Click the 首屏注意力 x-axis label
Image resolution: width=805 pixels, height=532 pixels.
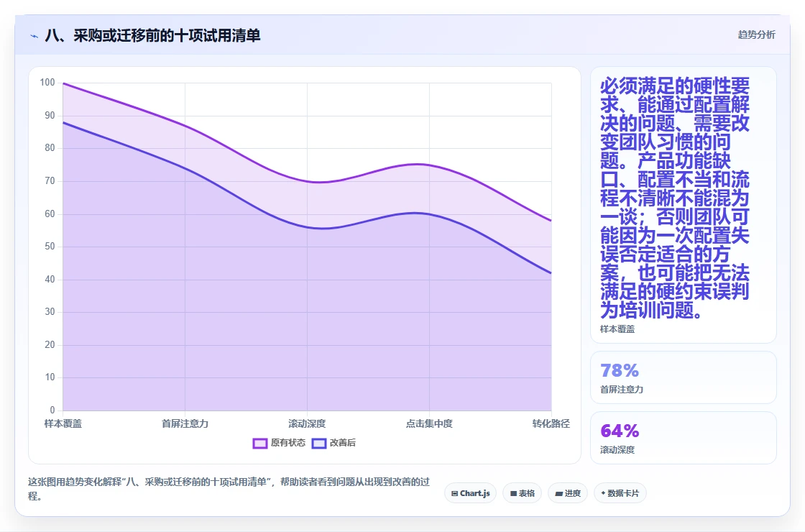click(185, 423)
